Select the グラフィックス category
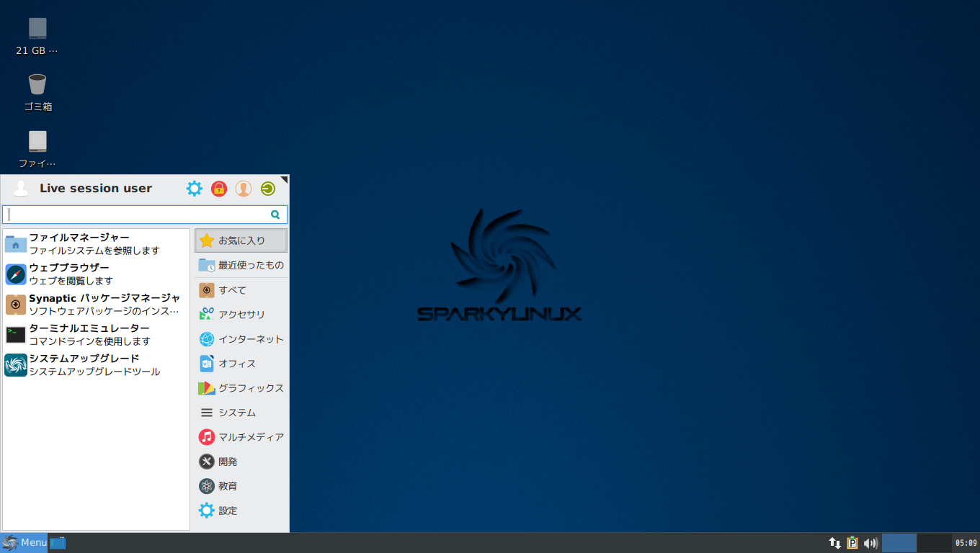This screenshot has width=980, height=553. 241,388
